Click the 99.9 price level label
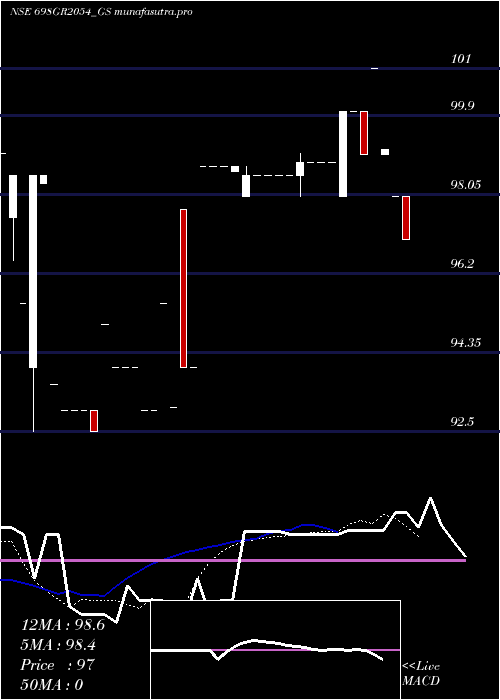This screenshot has height=700, width=500. (462, 106)
